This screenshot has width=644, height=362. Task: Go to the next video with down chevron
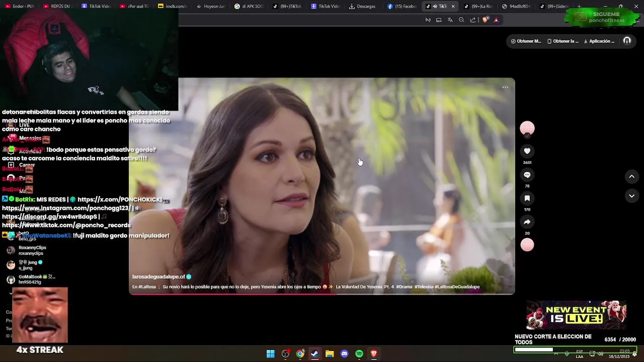632,196
